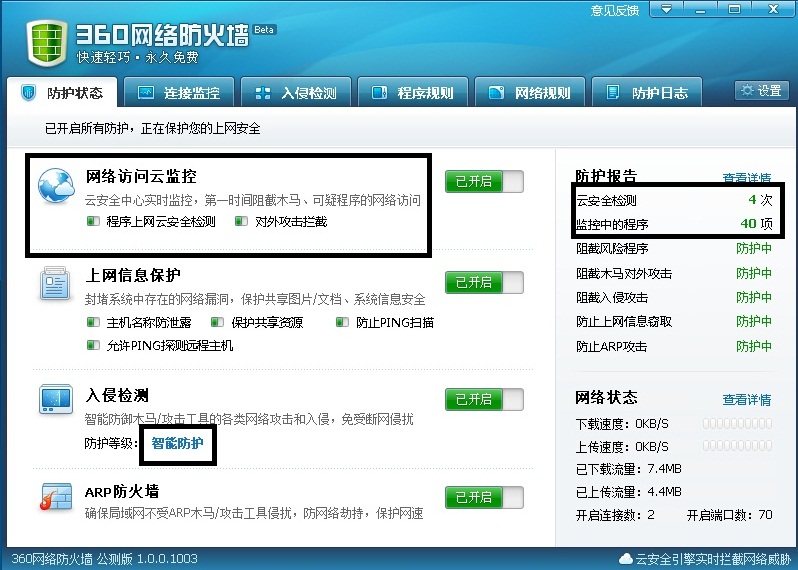The height and width of the screenshot is (570, 798).
Task: Click the 监控中的程序 40 项 count
Action: pos(756,223)
